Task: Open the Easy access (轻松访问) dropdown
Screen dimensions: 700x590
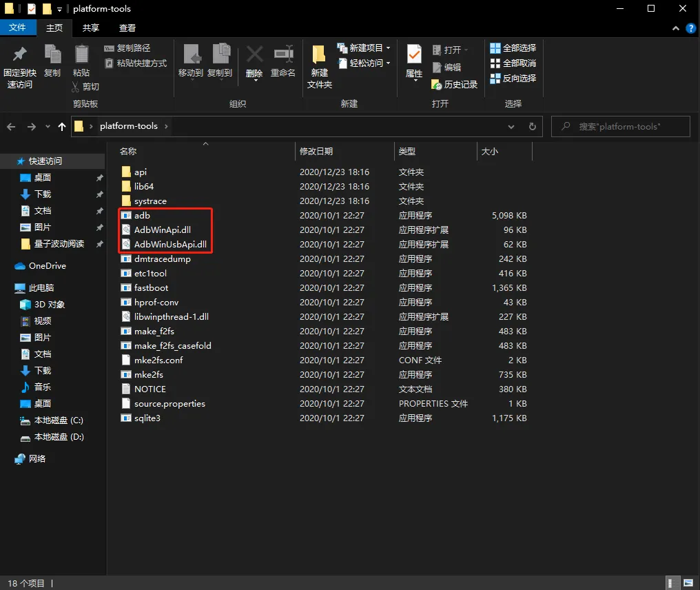Action: click(x=388, y=63)
